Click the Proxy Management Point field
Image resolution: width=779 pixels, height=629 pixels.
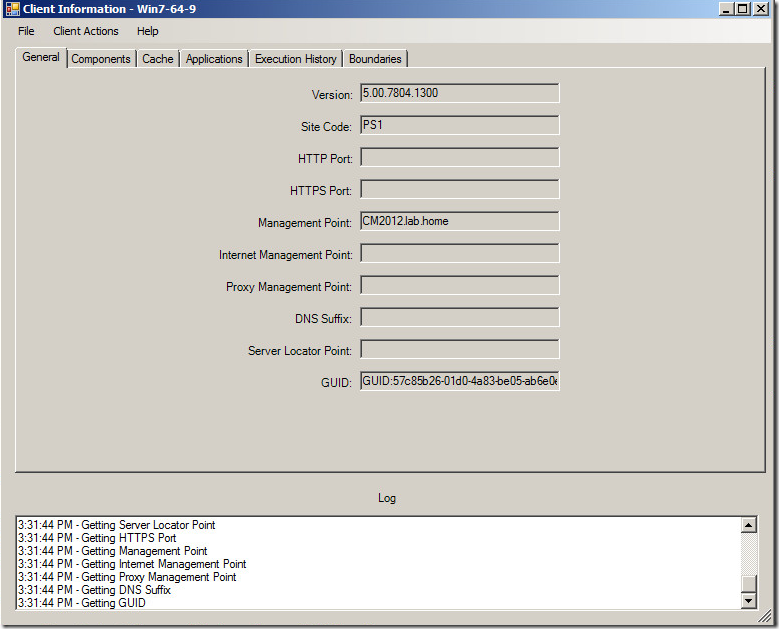point(460,285)
